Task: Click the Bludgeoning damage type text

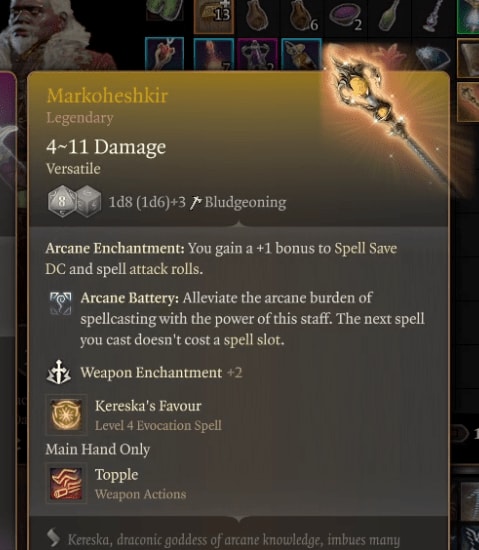Action: pyautogui.click(x=245, y=202)
